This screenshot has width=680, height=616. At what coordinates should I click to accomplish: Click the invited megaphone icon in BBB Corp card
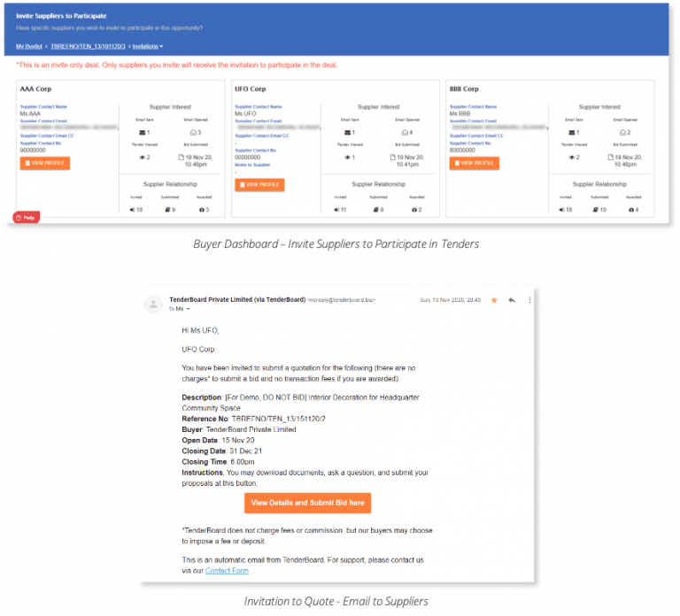point(561,210)
